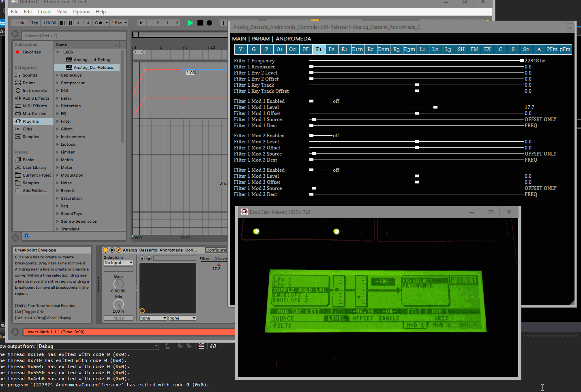Click the Configure button on device
This screenshot has height=392, width=581.
click(x=216, y=250)
